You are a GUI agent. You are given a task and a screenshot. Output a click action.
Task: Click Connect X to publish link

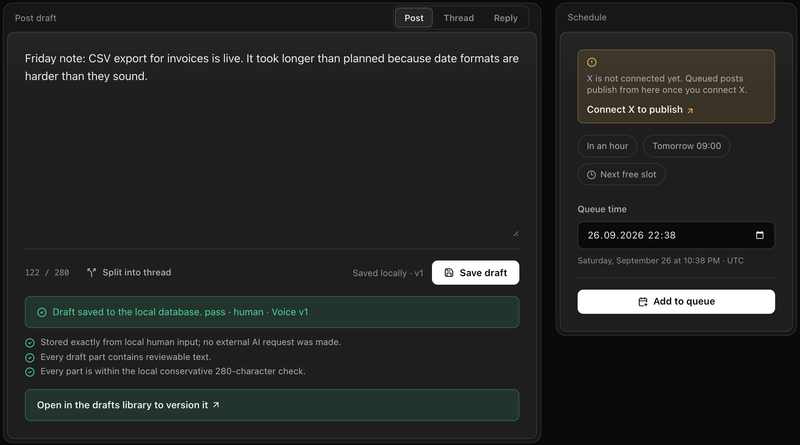[640, 110]
